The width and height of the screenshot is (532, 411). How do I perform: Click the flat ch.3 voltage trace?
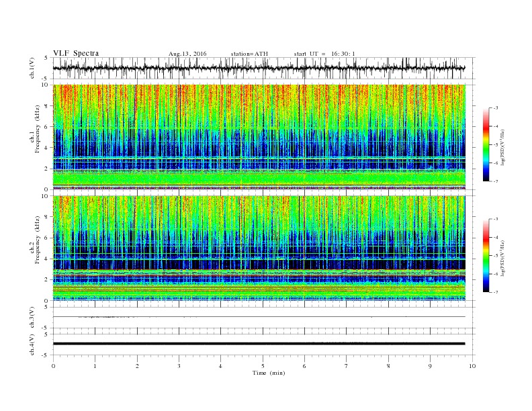pyautogui.click(x=259, y=317)
